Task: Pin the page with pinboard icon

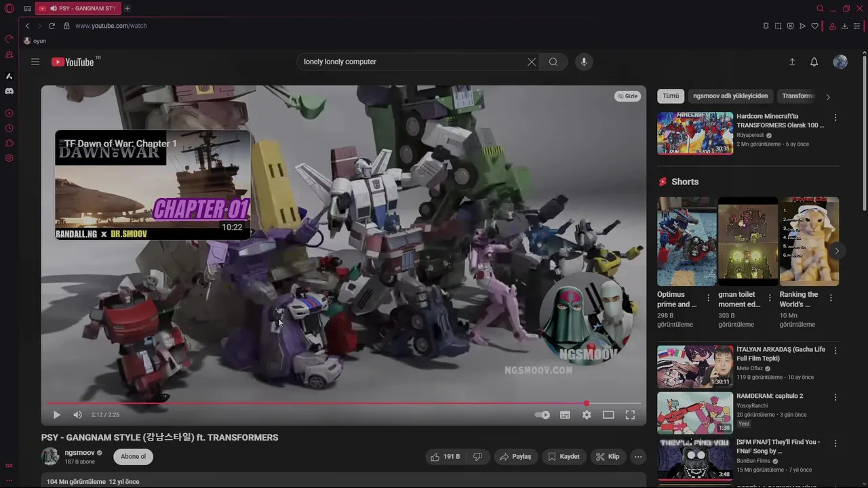Action: click(766, 26)
